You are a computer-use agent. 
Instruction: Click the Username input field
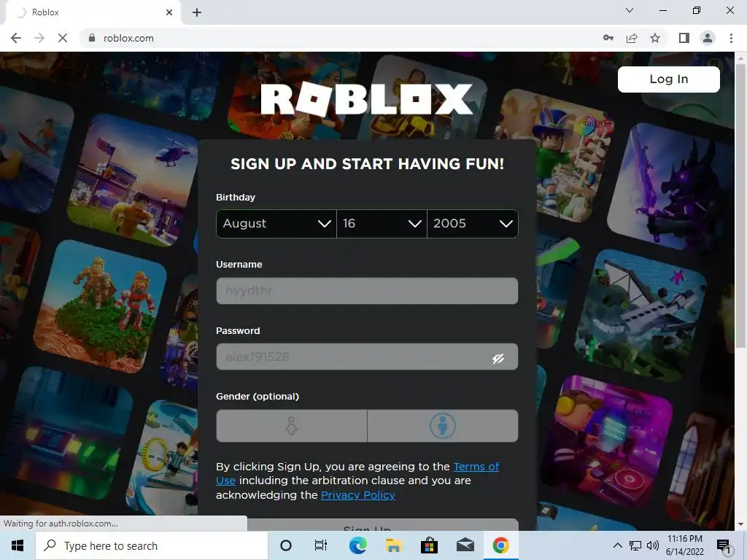(x=367, y=290)
